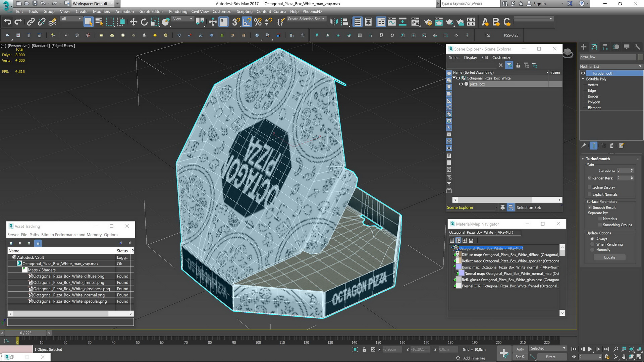Toggle the Smooth Result checkbox
644x362 pixels.
pos(590,207)
